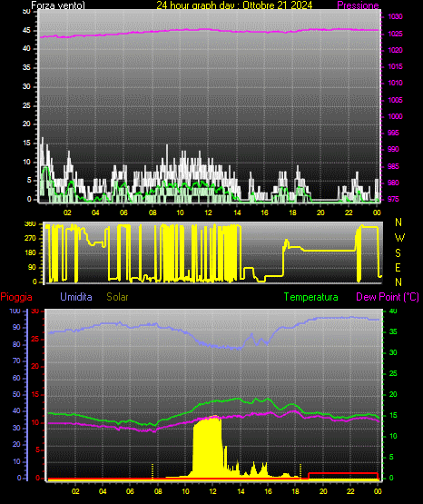Viewport: 423px width, 504px height.
Task: Click hour 14 under the wind speed chart
Action: click(237, 212)
